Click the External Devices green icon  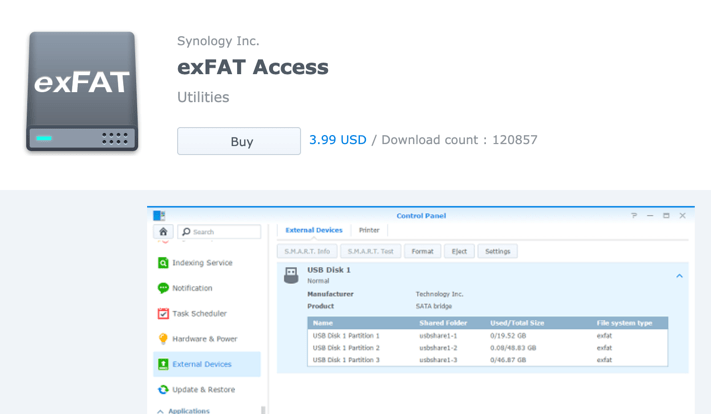tap(163, 364)
